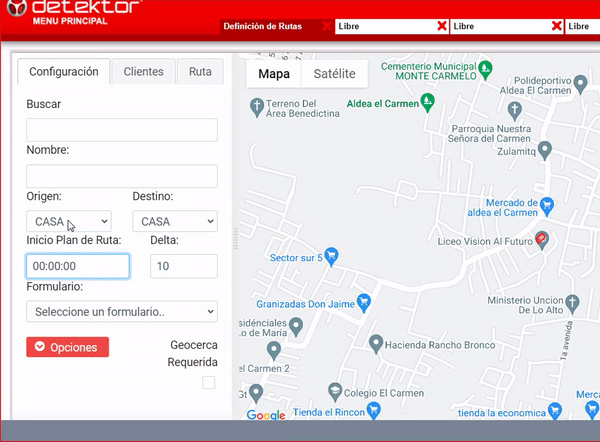Switch to the Configuración tab
The image size is (600, 442).
[64, 72]
